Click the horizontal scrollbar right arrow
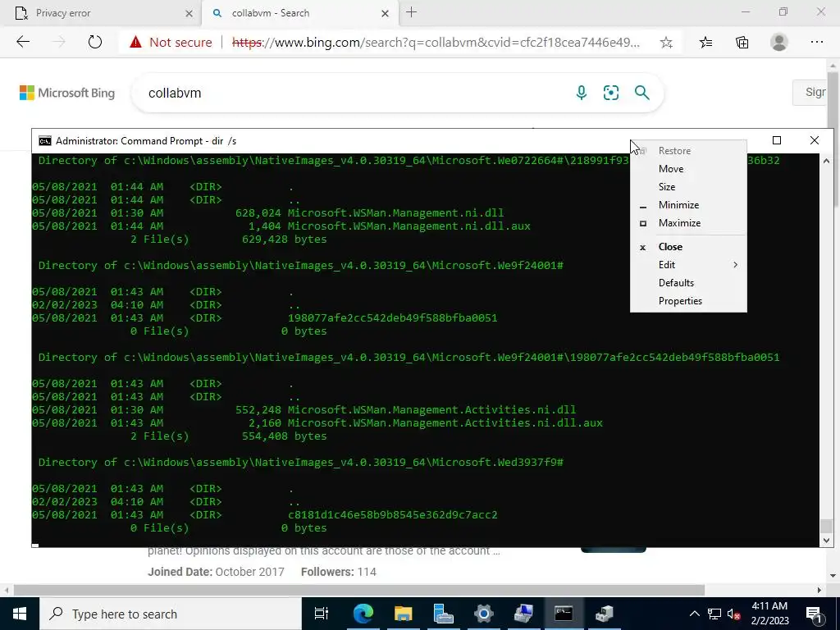Viewport: 840px width, 630px height. 819,590
